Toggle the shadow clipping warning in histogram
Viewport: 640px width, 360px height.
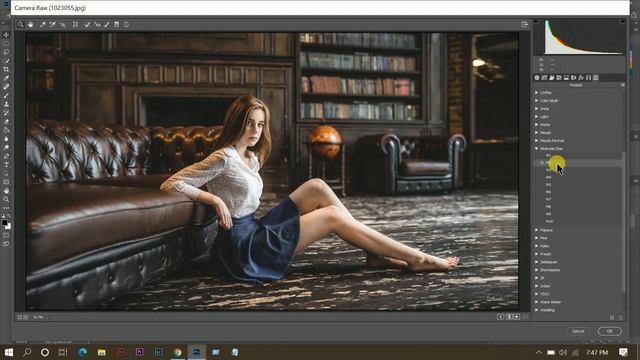[536, 21]
